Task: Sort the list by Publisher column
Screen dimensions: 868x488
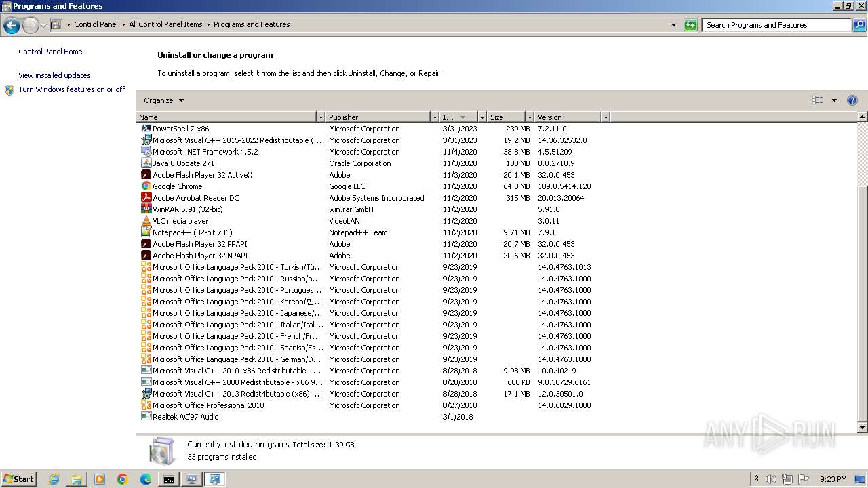Action: (378, 117)
